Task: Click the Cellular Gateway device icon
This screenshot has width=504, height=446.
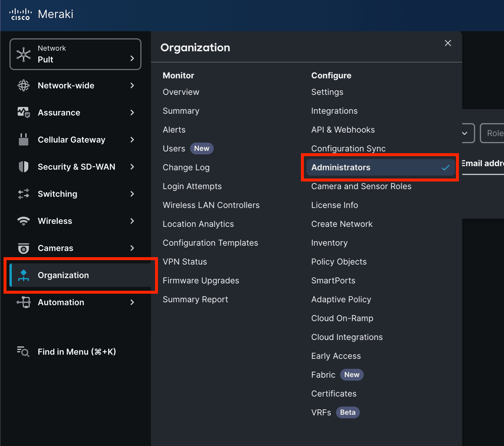Action: coord(24,140)
